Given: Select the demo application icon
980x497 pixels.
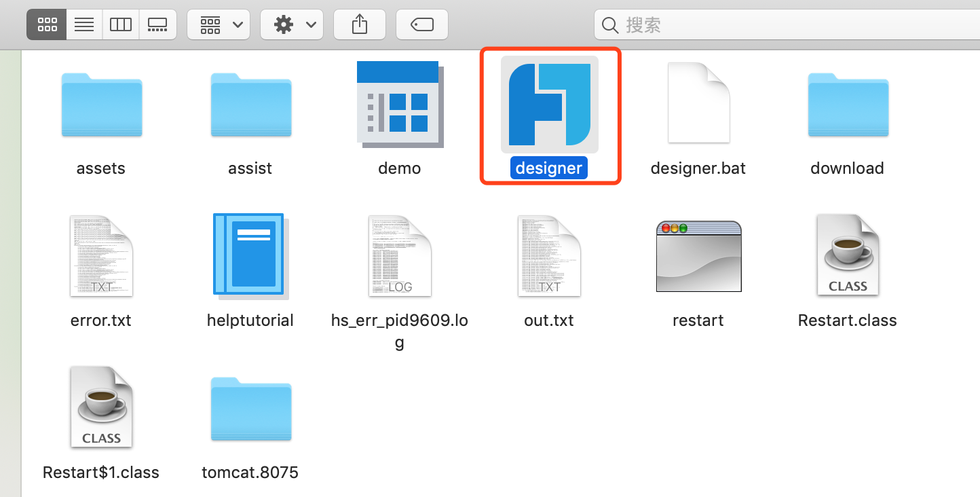Looking at the screenshot, I should 400,105.
